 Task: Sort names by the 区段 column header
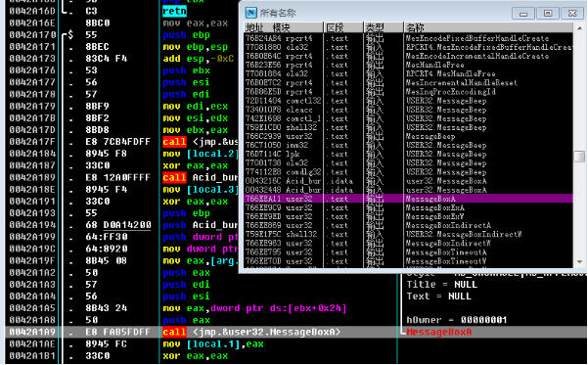[343, 27]
